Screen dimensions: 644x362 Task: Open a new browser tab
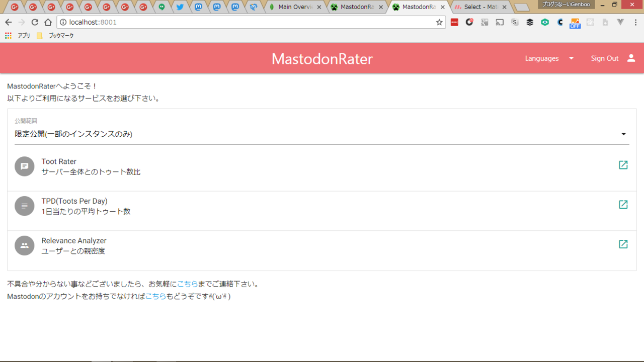pyautogui.click(x=522, y=7)
